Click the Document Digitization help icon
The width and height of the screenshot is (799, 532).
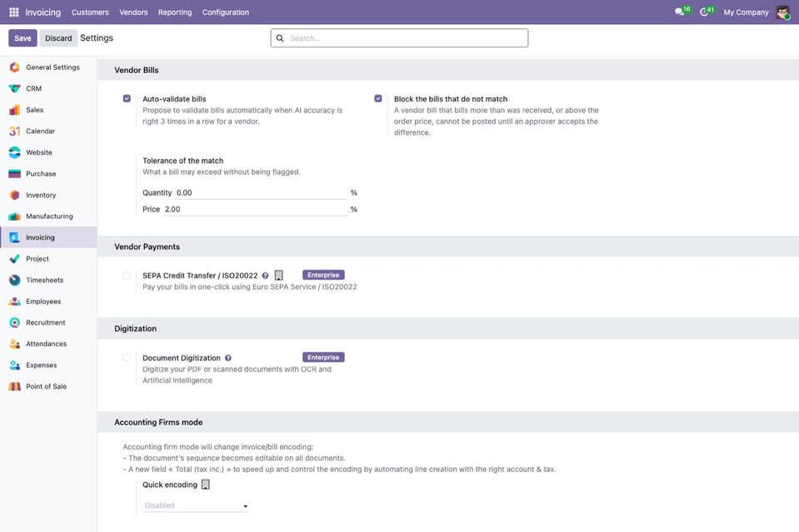[x=228, y=358]
